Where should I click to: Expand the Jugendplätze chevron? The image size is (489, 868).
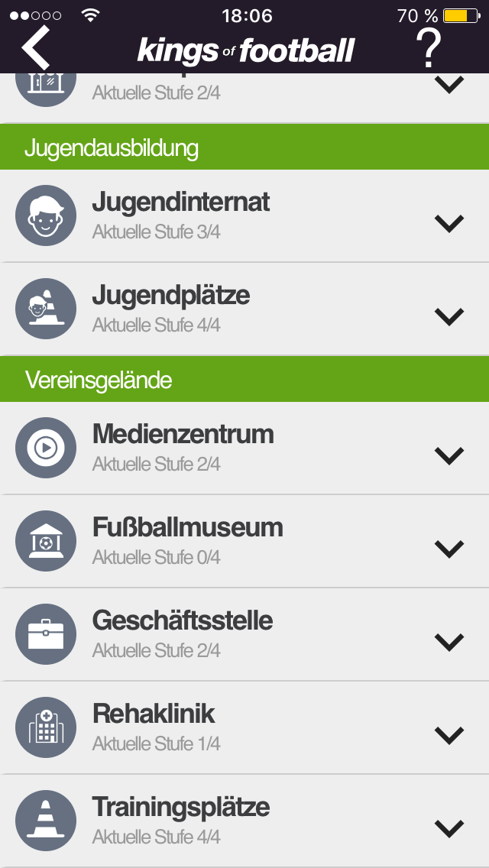449,316
